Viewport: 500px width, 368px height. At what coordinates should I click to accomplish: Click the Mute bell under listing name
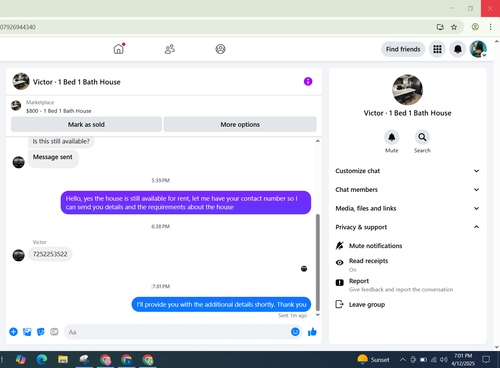(392, 137)
